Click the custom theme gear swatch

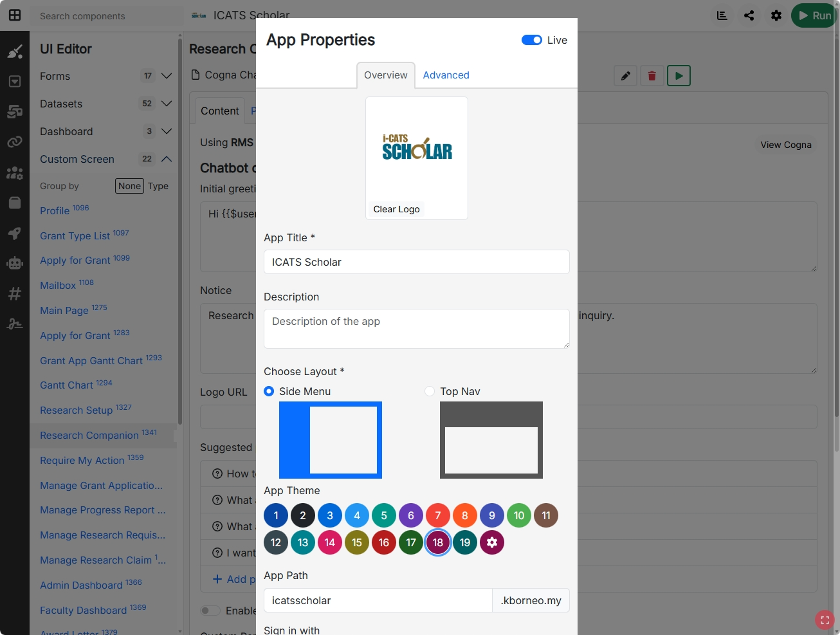pos(492,542)
